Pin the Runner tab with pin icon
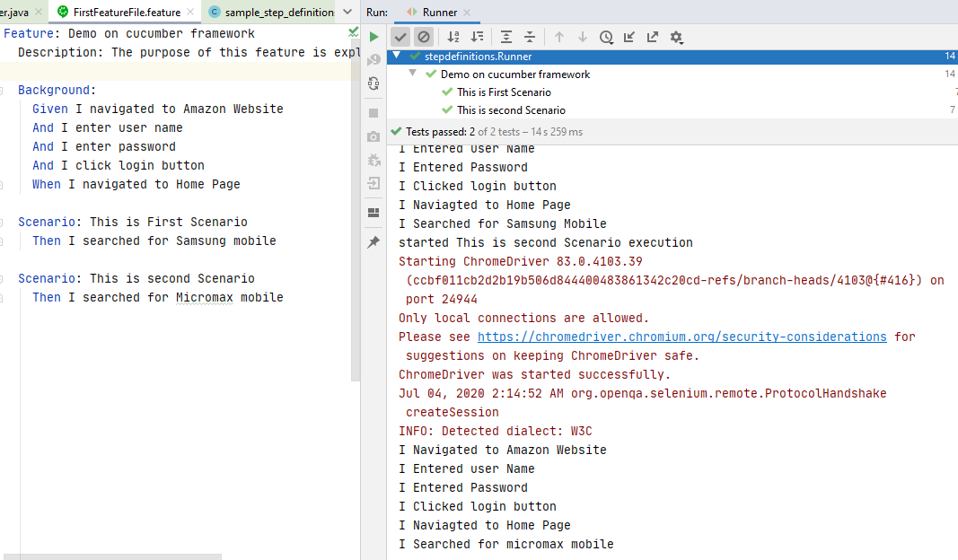The image size is (958, 560). pos(374,241)
